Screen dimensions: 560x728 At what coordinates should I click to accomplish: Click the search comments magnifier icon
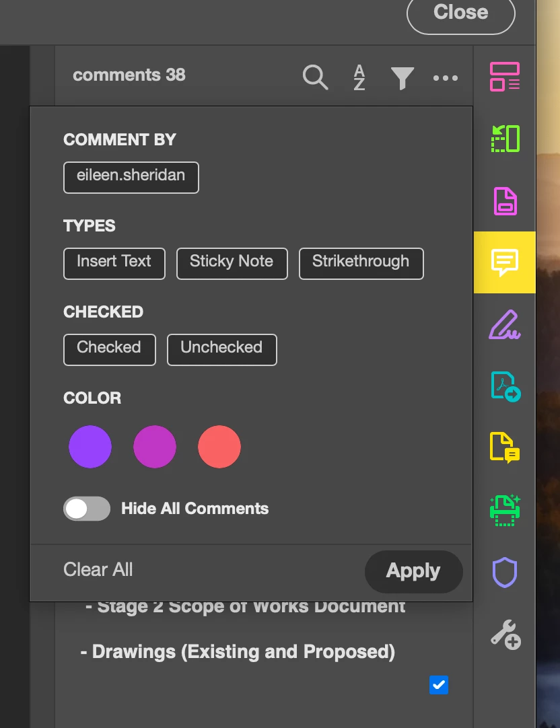(315, 77)
